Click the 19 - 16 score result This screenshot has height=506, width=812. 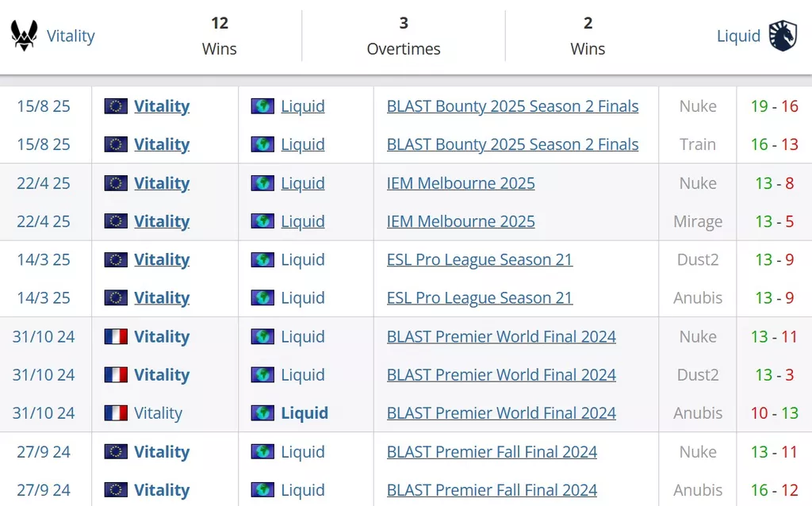[x=775, y=106]
